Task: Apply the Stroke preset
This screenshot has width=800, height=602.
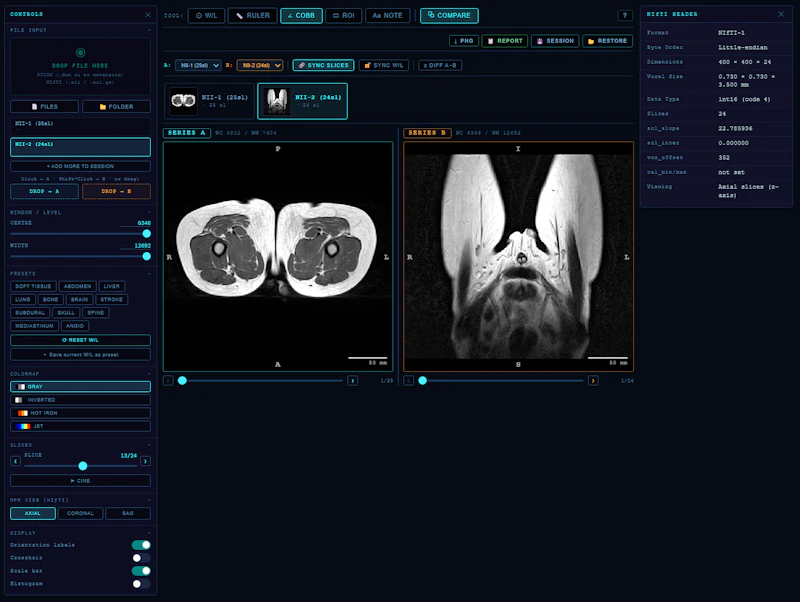Action: pyautogui.click(x=111, y=299)
